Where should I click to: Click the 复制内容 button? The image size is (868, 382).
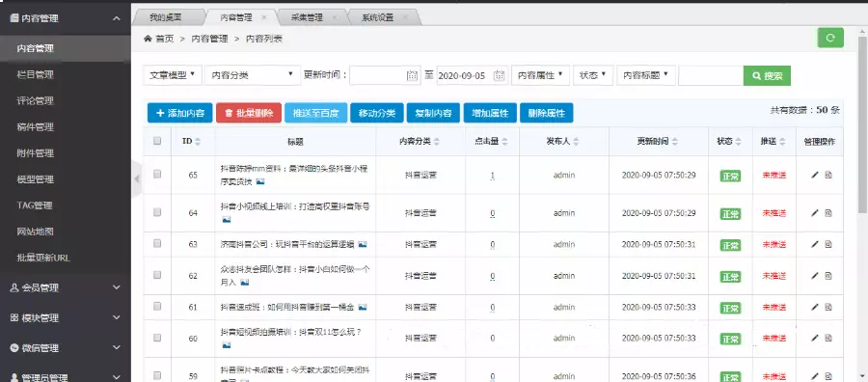point(433,114)
